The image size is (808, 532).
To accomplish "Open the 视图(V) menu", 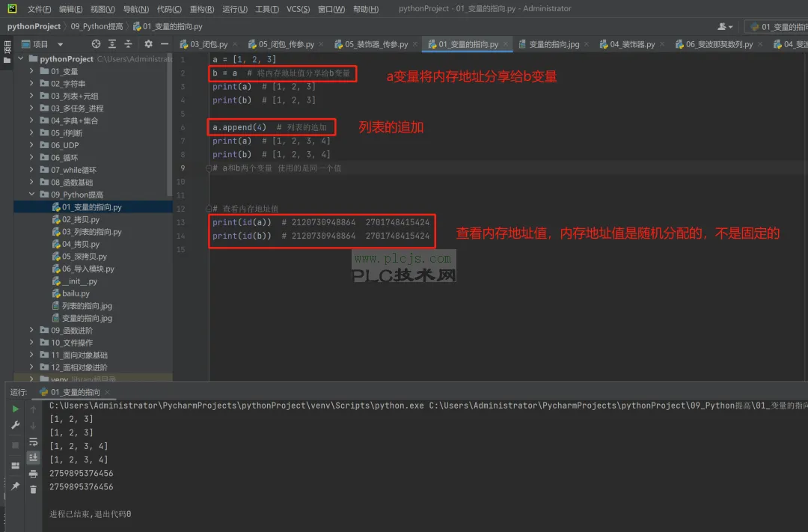I will coord(102,9).
